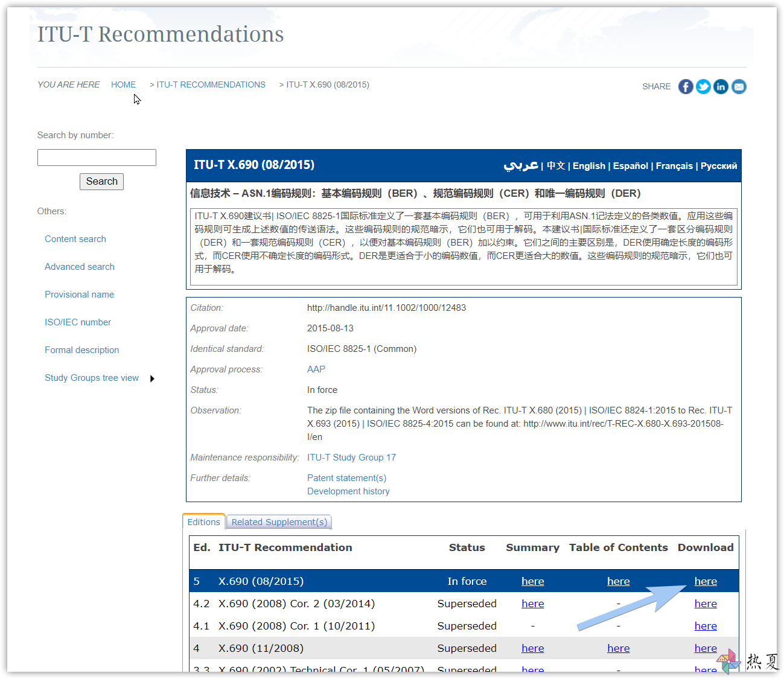784x679 pixels.
Task: View Patent statement(s) details
Action: point(346,477)
